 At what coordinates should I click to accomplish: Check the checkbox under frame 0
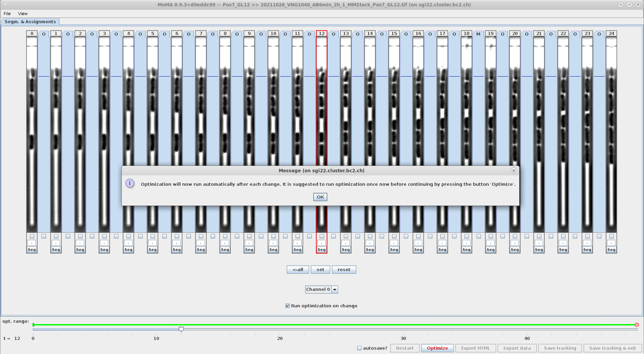pos(32,236)
